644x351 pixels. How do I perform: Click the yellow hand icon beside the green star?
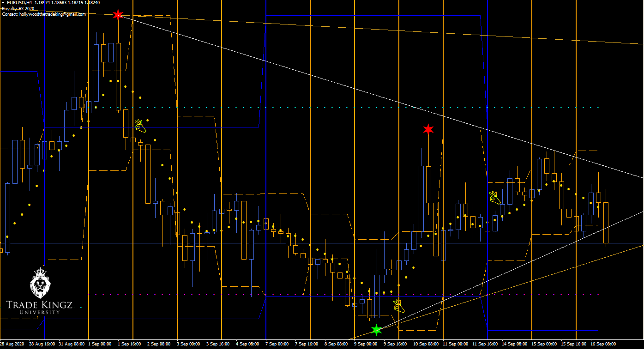point(398,306)
